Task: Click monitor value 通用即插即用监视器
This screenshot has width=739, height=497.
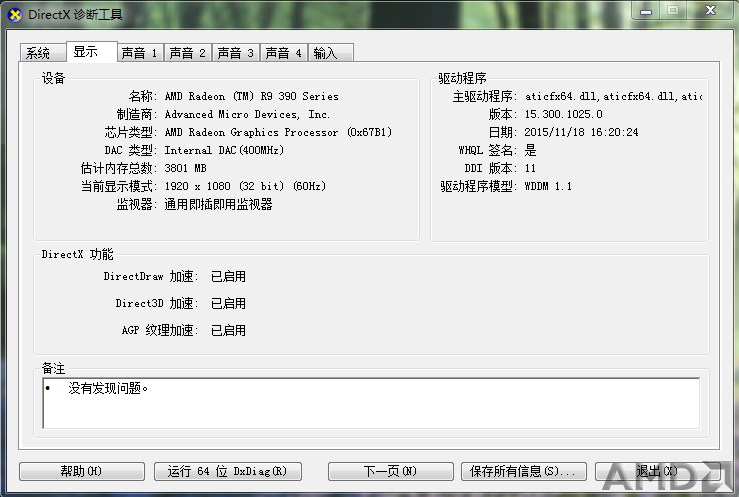Action: [x=218, y=204]
